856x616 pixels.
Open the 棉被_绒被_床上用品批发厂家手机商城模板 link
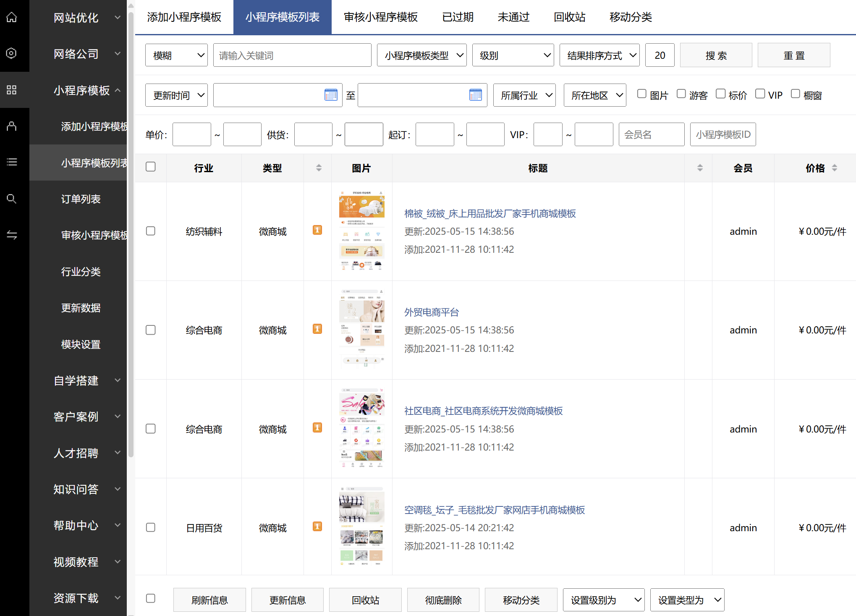point(490,214)
